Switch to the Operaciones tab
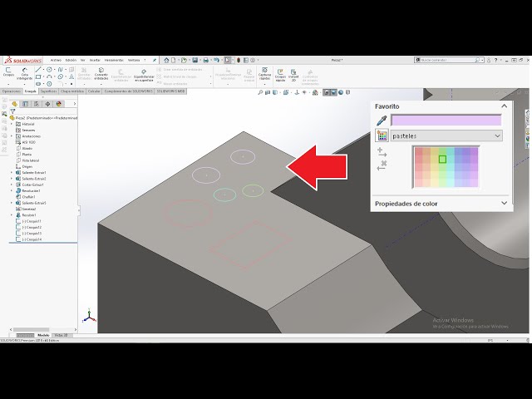 click(12, 91)
